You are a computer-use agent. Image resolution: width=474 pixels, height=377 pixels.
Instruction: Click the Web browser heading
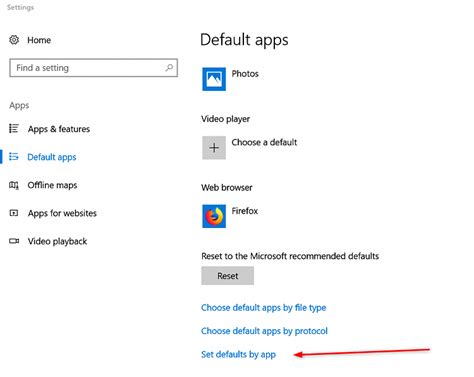(227, 187)
